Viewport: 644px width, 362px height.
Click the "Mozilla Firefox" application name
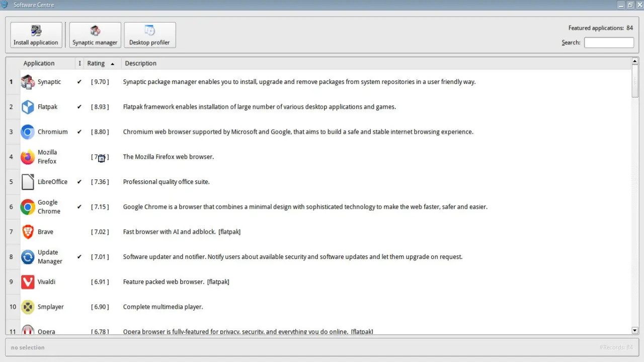click(47, 157)
